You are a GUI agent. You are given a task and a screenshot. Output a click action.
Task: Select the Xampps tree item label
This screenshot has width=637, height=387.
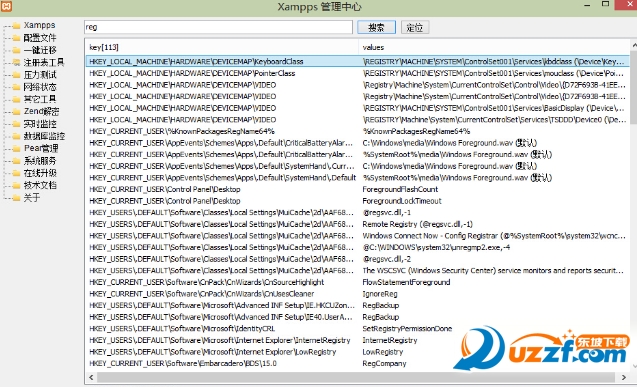coord(39,25)
